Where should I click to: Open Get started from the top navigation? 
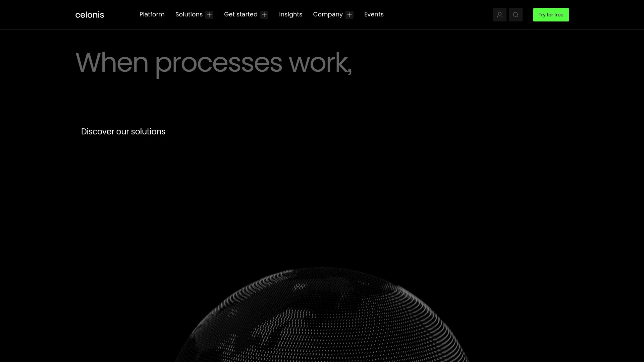tap(241, 14)
